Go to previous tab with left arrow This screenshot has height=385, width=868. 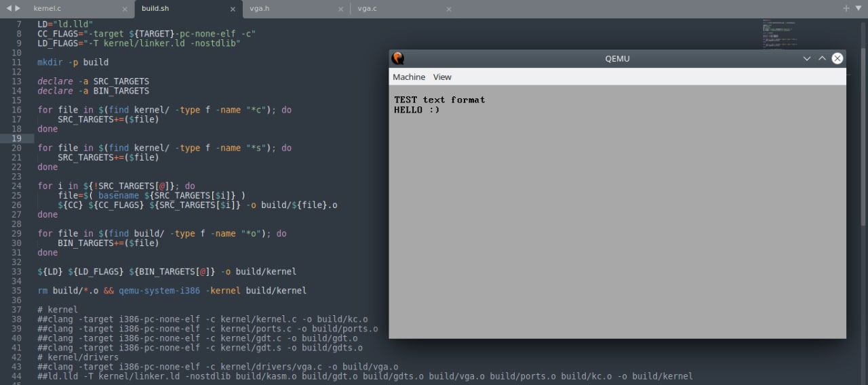tap(9, 8)
